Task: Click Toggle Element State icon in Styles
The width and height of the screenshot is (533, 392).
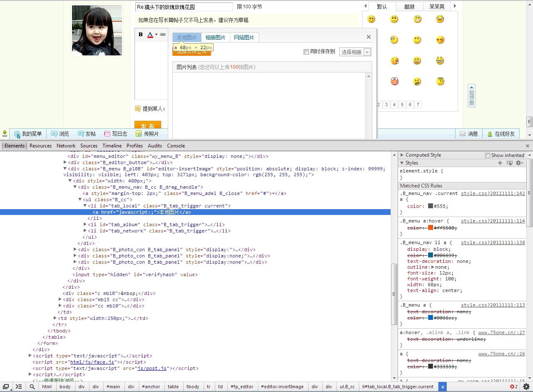Action: pos(509,163)
